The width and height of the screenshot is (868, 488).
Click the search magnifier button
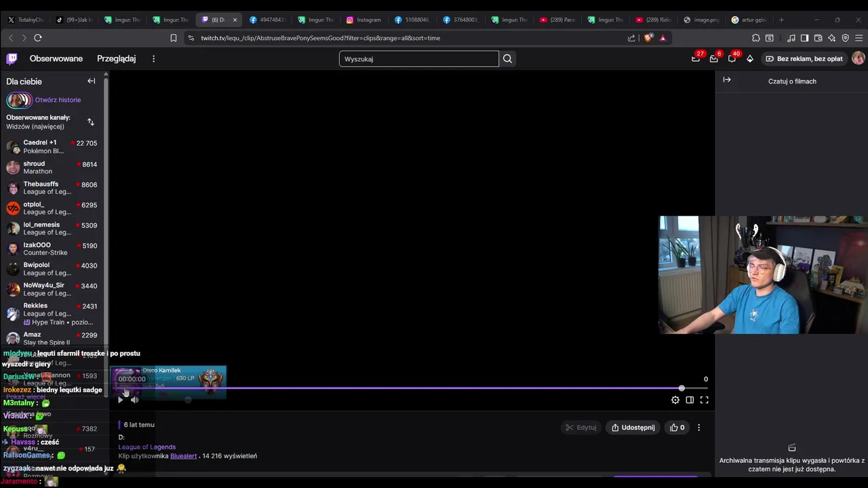click(x=507, y=59)
